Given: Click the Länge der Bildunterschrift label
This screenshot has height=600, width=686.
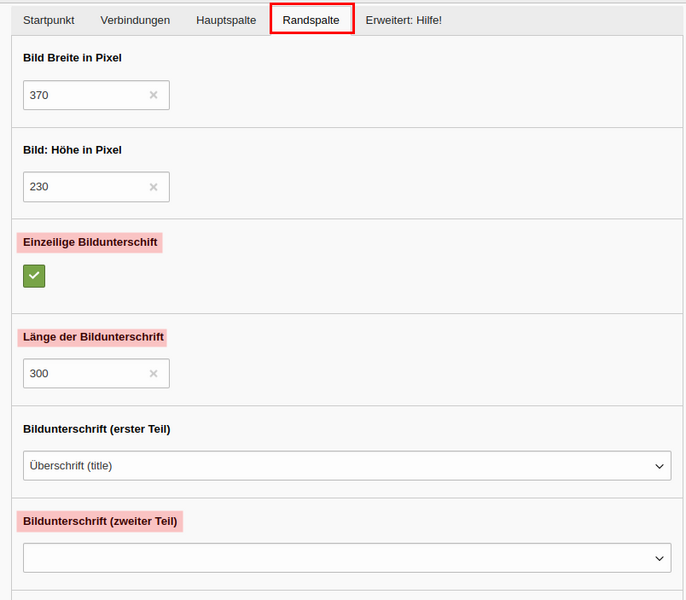Looking at the screenshot, I should [x=93, y=337].
